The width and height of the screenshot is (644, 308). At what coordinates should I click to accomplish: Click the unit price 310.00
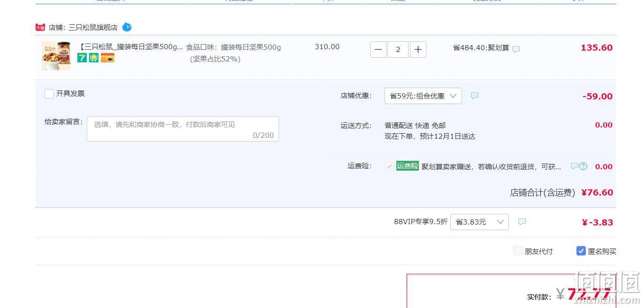[x=327, y=47]
